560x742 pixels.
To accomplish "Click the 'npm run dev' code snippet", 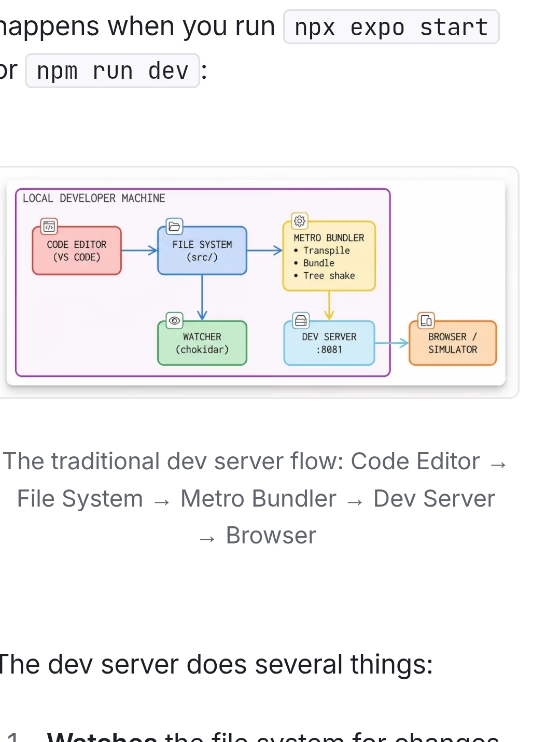I will (113, 71).
